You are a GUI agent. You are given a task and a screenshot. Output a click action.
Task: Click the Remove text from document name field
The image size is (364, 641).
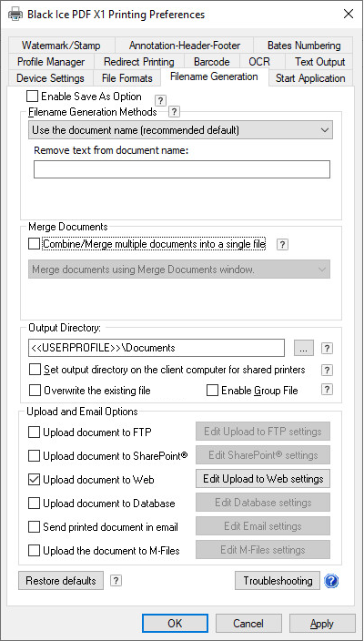click(x=182, y=169)
